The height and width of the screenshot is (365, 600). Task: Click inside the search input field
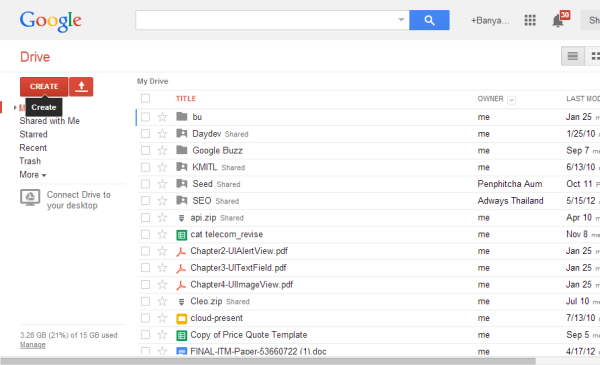(x=266, y=20)
